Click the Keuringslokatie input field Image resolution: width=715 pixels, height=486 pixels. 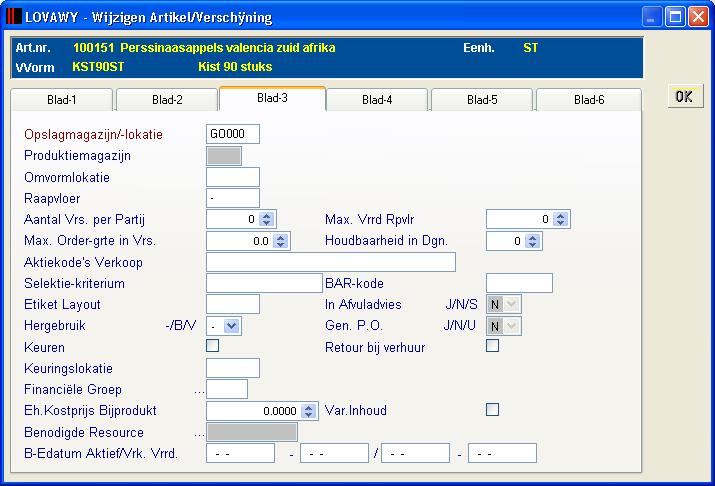[x=233, y=368]
